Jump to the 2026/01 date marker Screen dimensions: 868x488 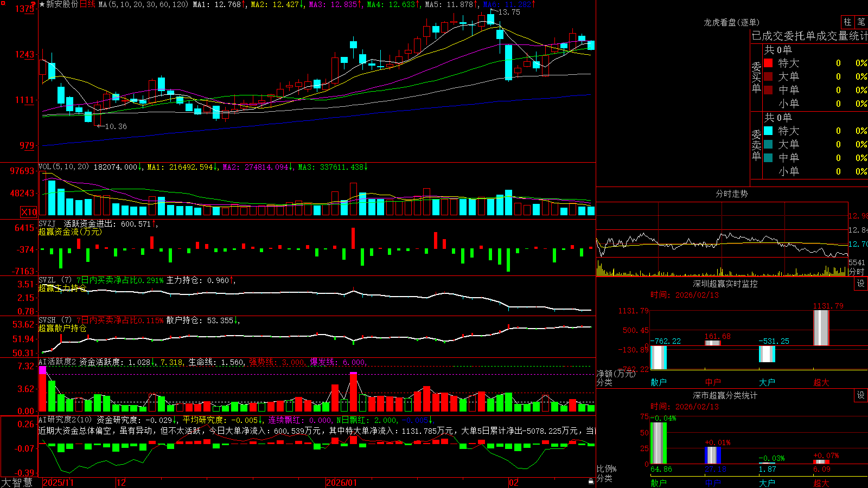click(342, 483)
